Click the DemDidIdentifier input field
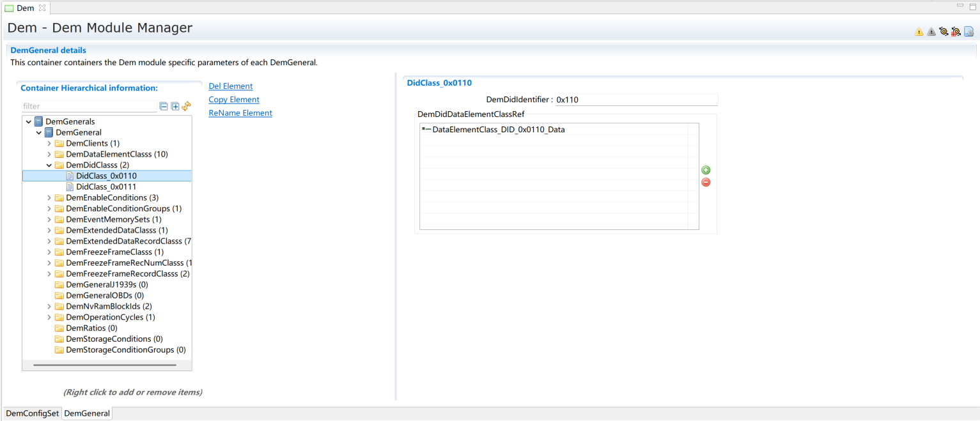The height and width of the screenshot is (421, 980). coord(636,100)
